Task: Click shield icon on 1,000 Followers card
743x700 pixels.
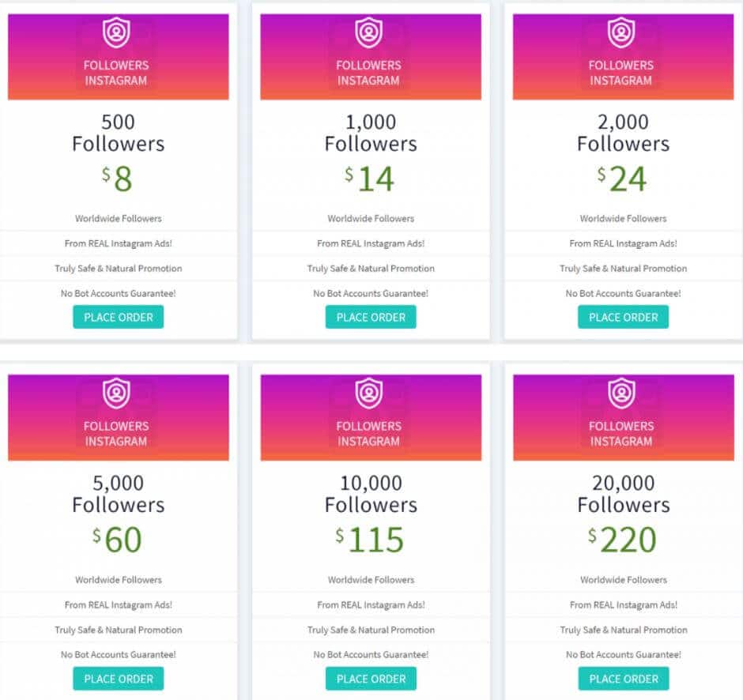Action: click(x=368, y=32)
